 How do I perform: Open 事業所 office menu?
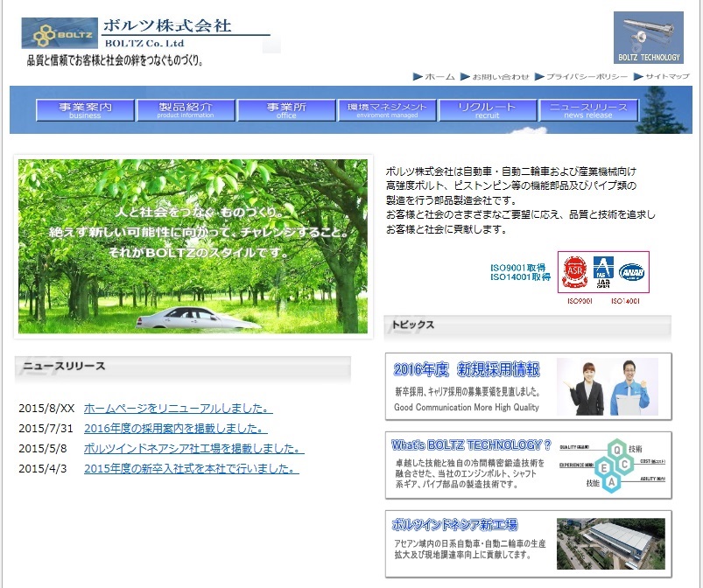(286, 110)
